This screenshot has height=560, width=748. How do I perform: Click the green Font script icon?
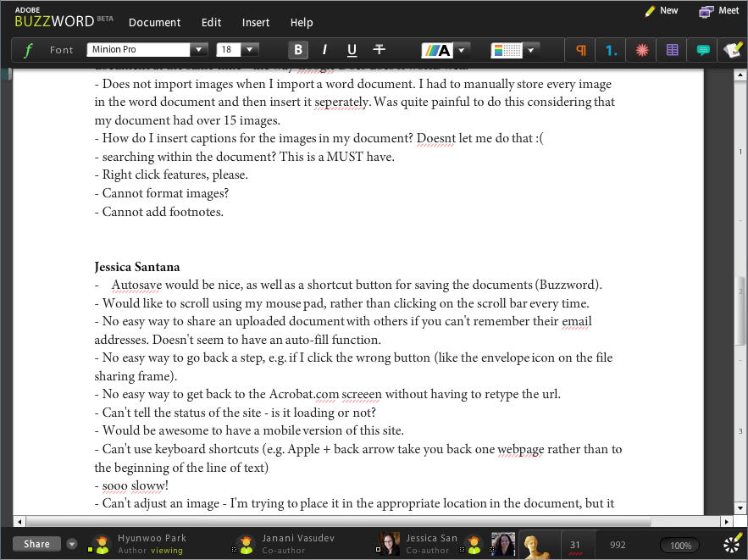[28, 50]
